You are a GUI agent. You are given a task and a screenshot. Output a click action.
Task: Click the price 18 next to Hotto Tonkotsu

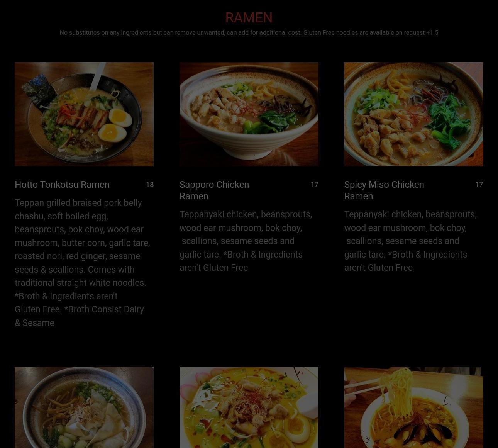pos(150,185)
